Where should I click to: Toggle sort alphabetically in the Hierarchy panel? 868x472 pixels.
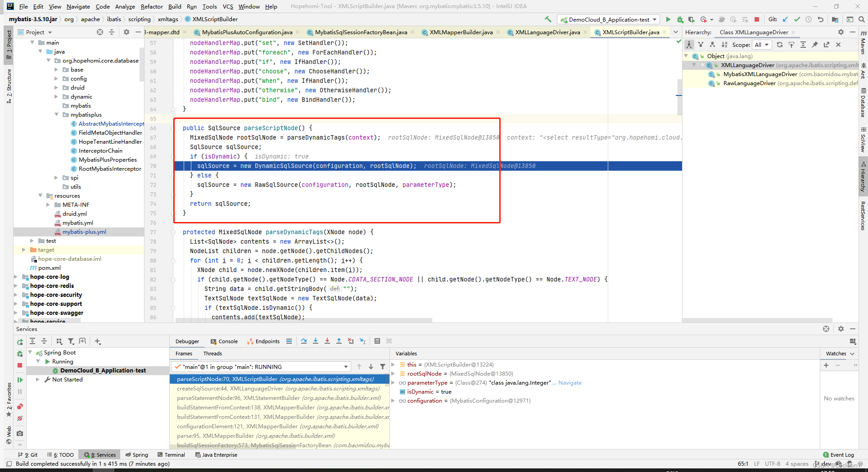[x=724, y=45]
